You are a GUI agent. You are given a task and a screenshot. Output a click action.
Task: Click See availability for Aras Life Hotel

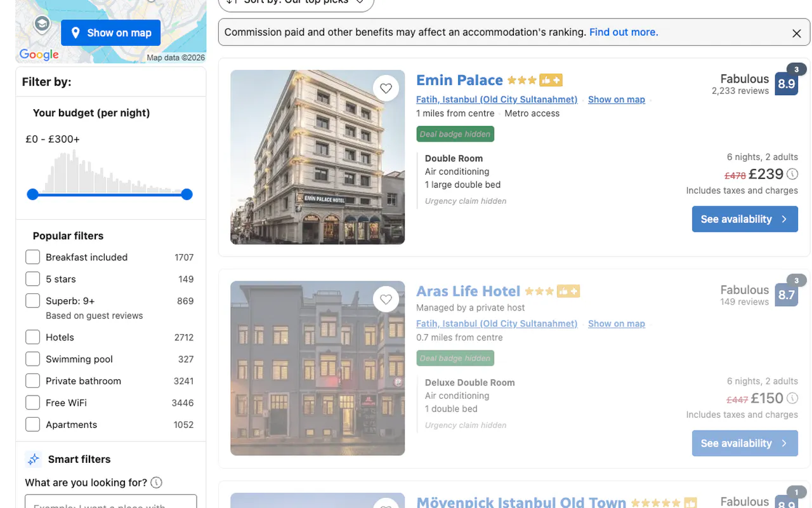(745, 443)
